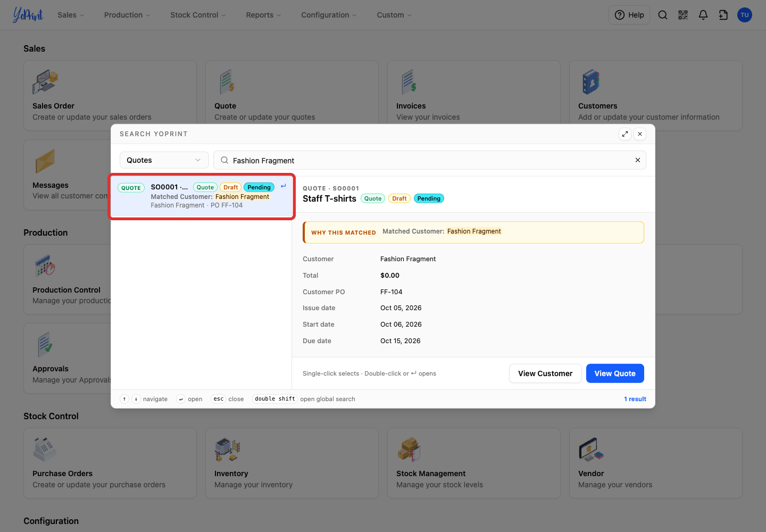This screenshot has height=532, width=766.
Task: Click the Draft badge in preview header
Action: [x=399, y=198]
